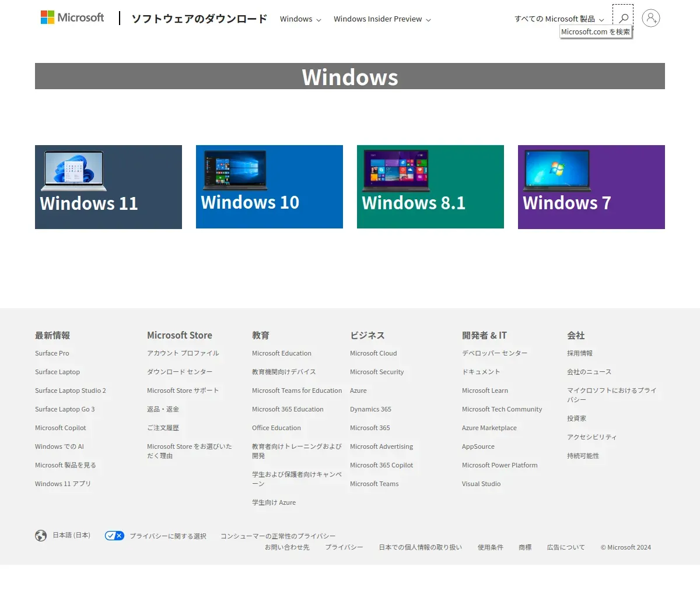Open コンシューマーの正常性のプライバシー link
This screenshot has height=612, width=700.
click(278, 536)
